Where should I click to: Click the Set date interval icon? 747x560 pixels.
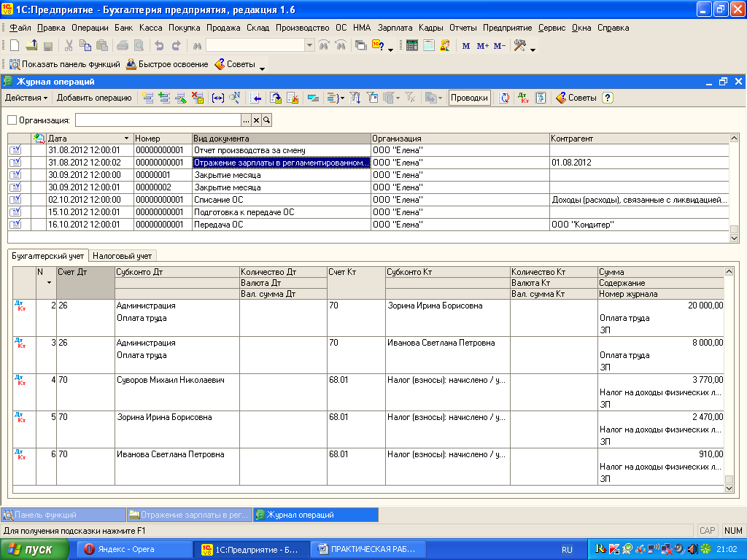[x=217, y=98]
